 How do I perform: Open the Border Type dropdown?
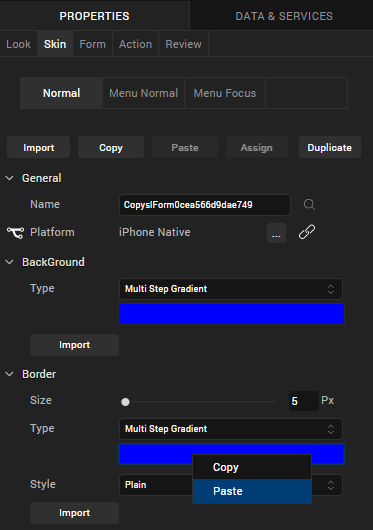tap(231, 429)
